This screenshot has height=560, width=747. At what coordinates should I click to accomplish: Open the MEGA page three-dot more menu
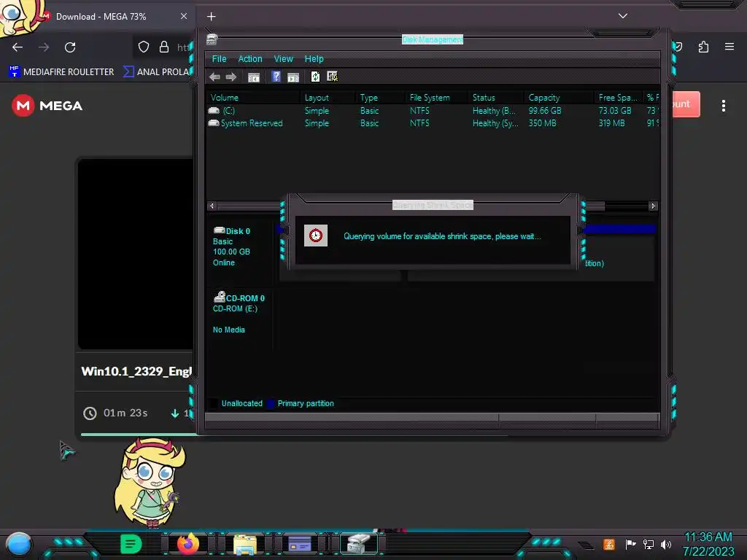coord(723,106)
